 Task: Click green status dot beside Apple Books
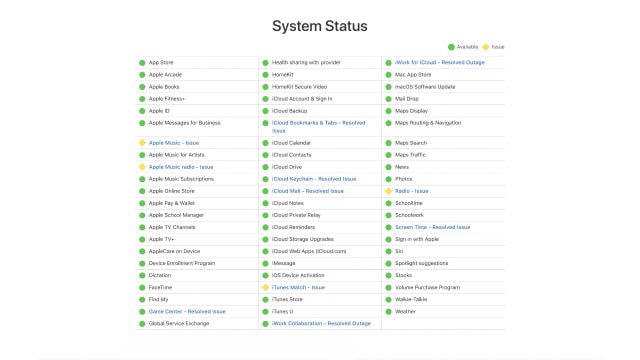[x=142, y=87]
